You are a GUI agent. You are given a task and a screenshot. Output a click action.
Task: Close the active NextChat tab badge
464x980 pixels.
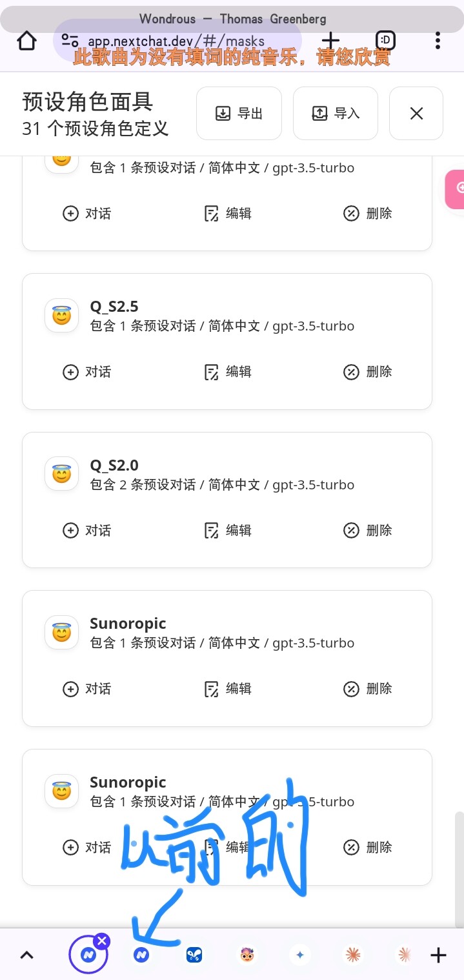pos(102,941)
